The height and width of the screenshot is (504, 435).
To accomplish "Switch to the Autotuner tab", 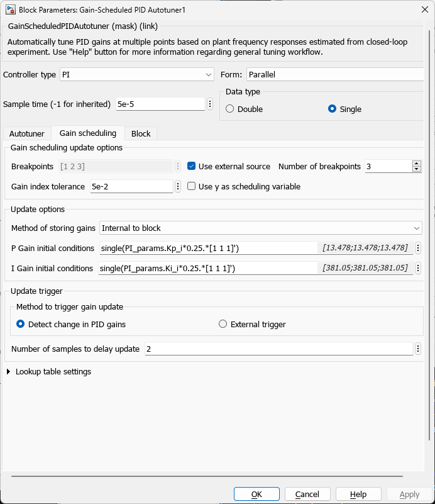I will click(x=26, y=133).
